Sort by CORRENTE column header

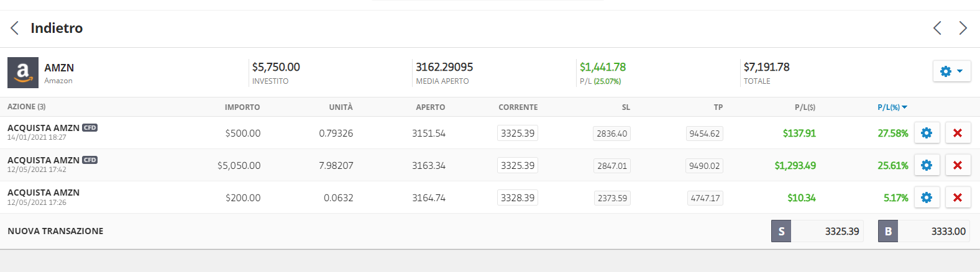[x=518, y=107]
